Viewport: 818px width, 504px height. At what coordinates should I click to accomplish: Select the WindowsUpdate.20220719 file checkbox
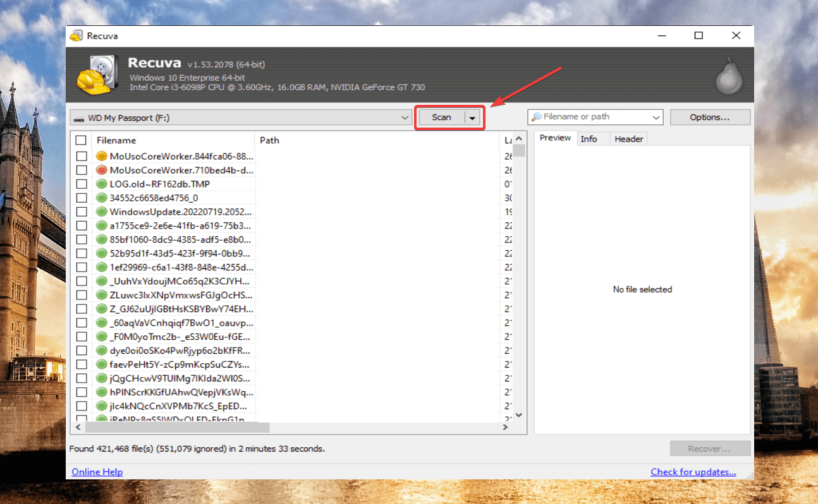81,212
